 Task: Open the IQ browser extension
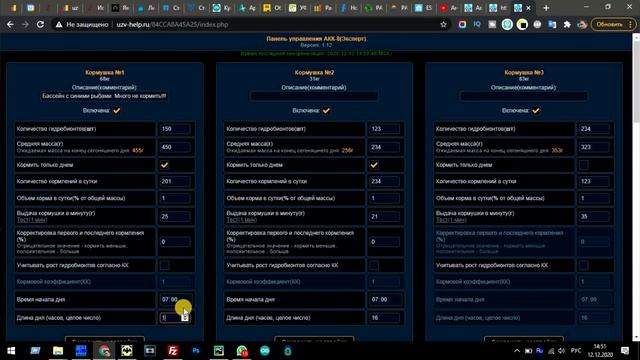pos(477,24)
